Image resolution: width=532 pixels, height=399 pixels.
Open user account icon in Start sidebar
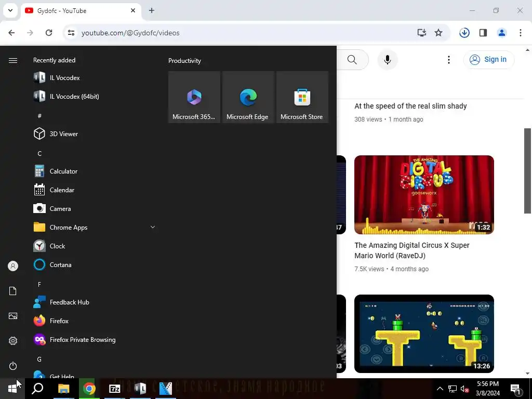point(13,266)
